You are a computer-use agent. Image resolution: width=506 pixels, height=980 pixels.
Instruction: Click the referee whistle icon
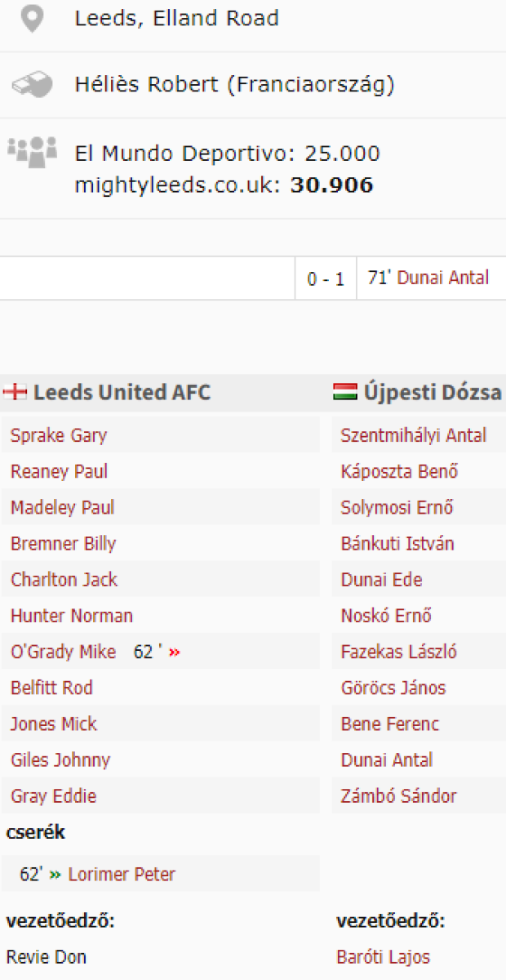pyautogui.click(x=32, y=84)
